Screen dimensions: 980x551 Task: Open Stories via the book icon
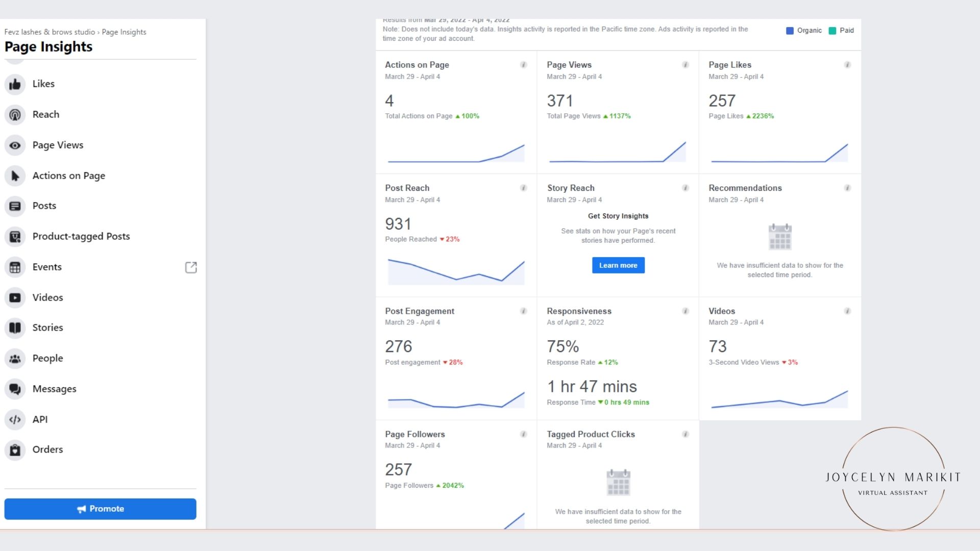tap(15, 328)
